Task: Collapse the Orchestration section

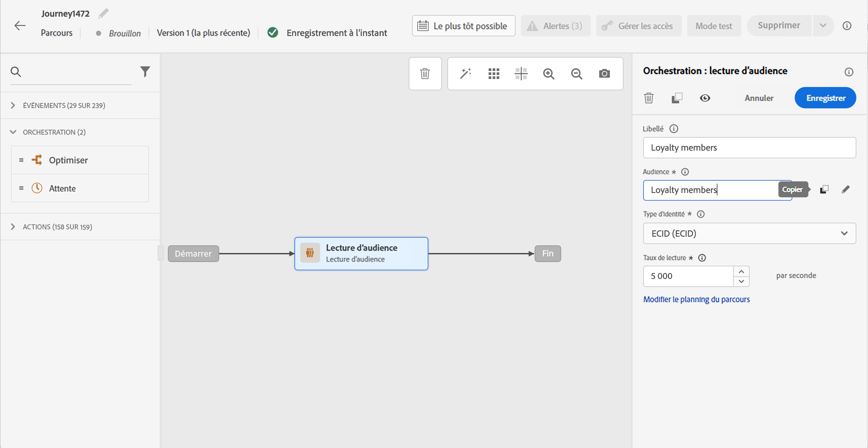Action: pos(13,132)
